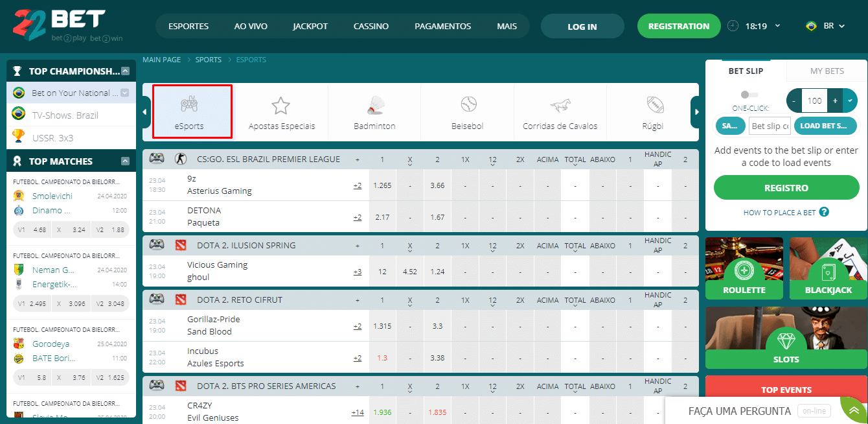This screenshot has height=424, width=868.
Task: Go to Sports breadcrumb
Action: point(209,60)
